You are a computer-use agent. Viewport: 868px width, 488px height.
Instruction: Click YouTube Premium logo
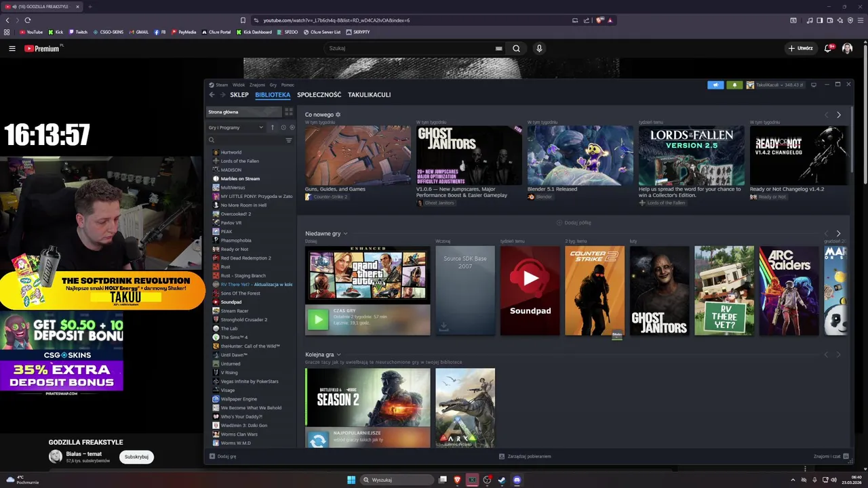click(42, 48)
